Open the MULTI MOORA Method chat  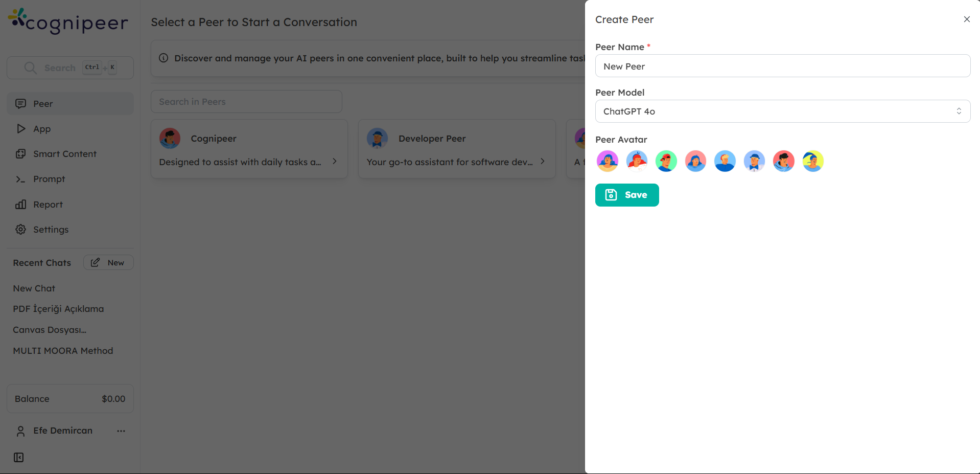pos(63,350)
